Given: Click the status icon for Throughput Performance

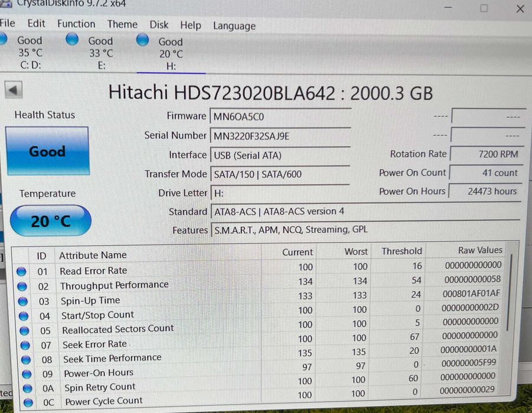Looking at the screenshot, I should coord(22,287).
